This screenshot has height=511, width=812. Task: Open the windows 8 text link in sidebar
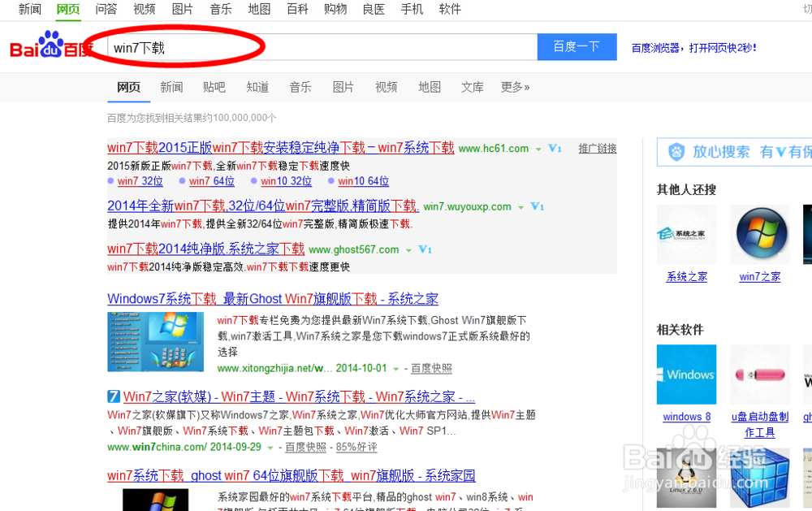687,417
